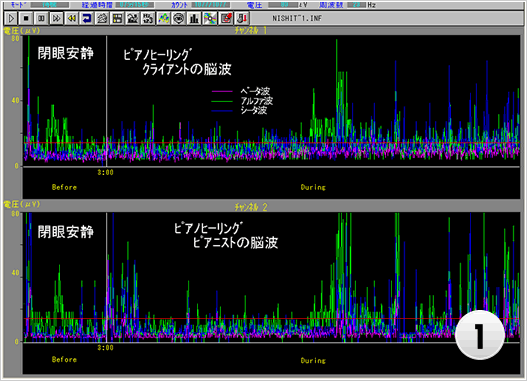Click the 経過時間 elapsed time field
This screenshot has height=381, width=527.
(134, 5)
